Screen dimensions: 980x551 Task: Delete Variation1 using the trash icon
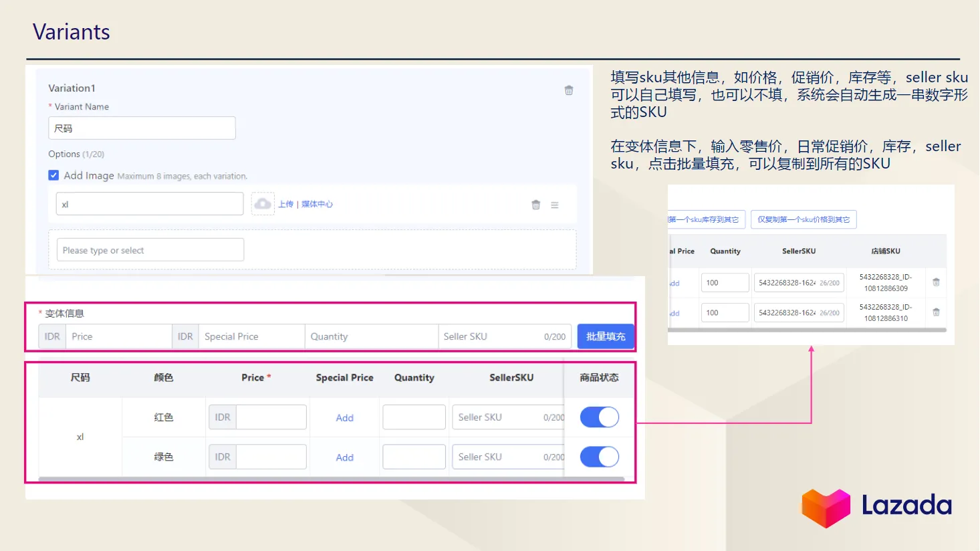(x=569, y=90)
